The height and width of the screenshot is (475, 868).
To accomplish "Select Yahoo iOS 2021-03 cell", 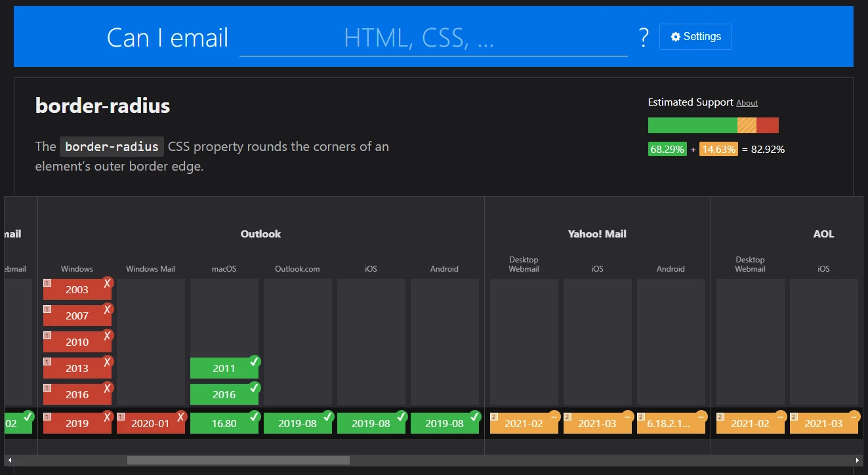I will pyautogui.click(x=598, y=423).
